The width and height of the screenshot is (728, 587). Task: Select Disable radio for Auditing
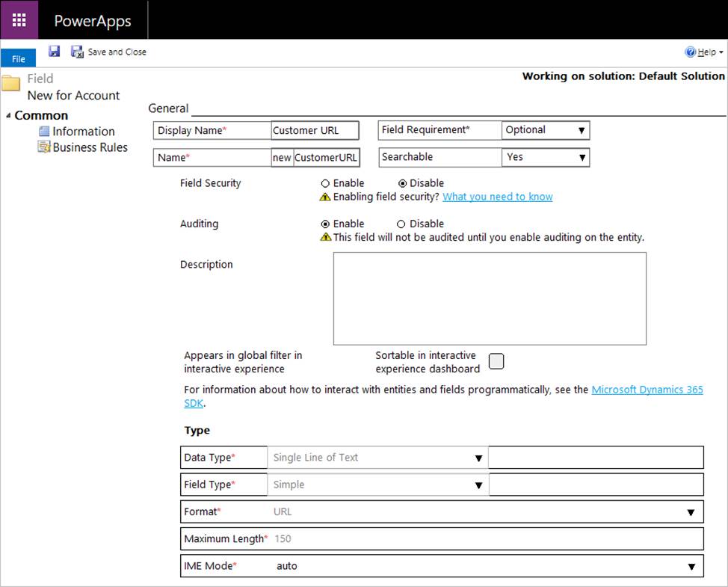(401, 224)
